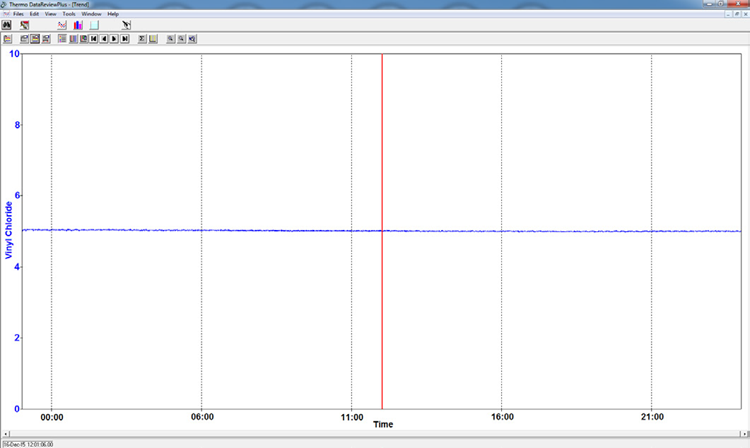Minimize the inner Trend child window

click(728, 14)
